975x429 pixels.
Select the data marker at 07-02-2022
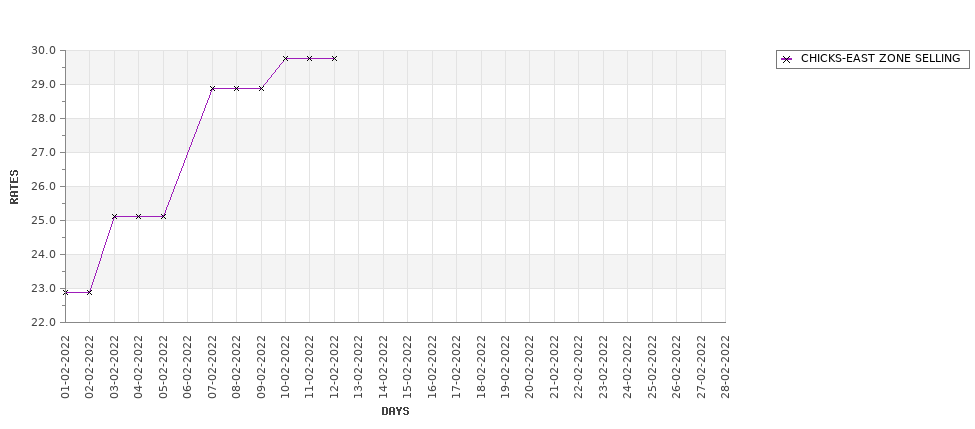click(212, 88)
